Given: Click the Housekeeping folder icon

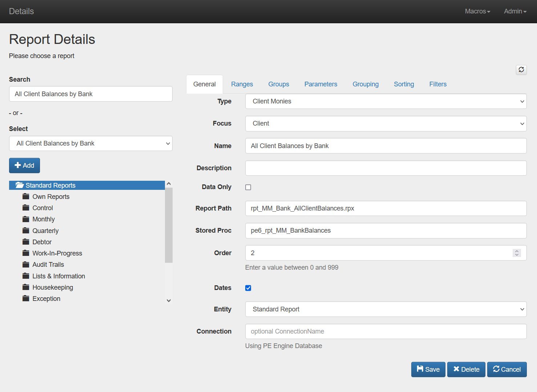Looking at the screenshot, I should click(x=26, y=287).
